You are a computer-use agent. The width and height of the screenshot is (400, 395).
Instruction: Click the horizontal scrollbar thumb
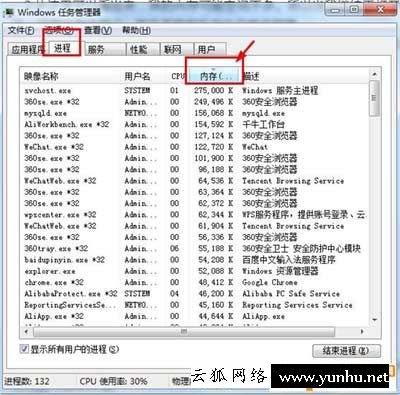click(184, 332)
